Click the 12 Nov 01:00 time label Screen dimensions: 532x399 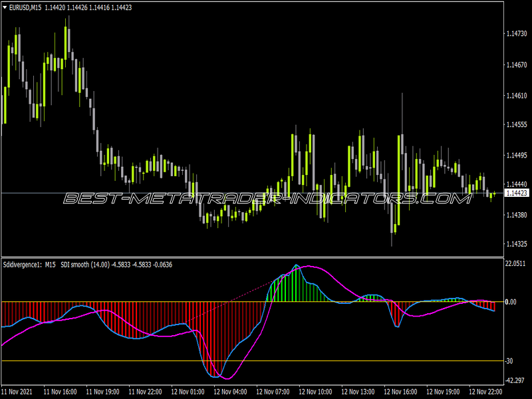pyautogui.click(x=188, y=392)
